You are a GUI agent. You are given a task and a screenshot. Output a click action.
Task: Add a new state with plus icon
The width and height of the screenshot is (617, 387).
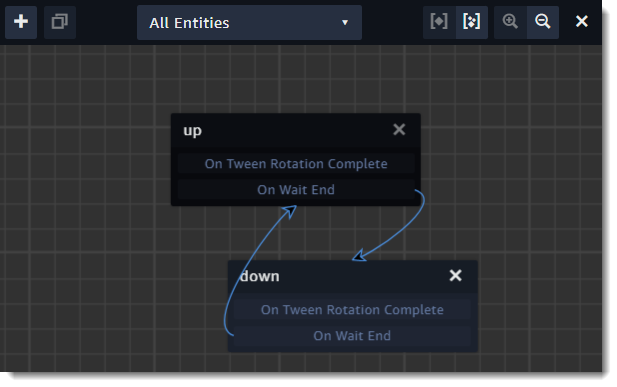click(21, 22)
